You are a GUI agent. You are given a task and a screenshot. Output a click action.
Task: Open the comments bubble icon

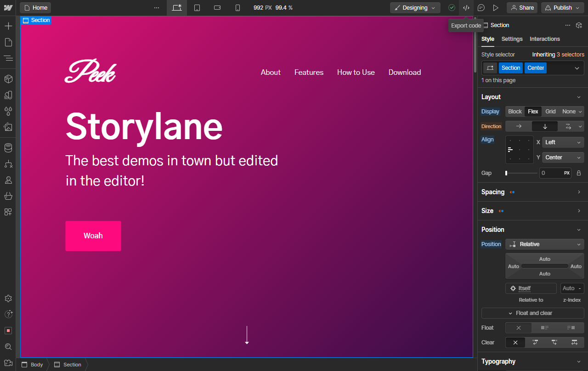481,8
